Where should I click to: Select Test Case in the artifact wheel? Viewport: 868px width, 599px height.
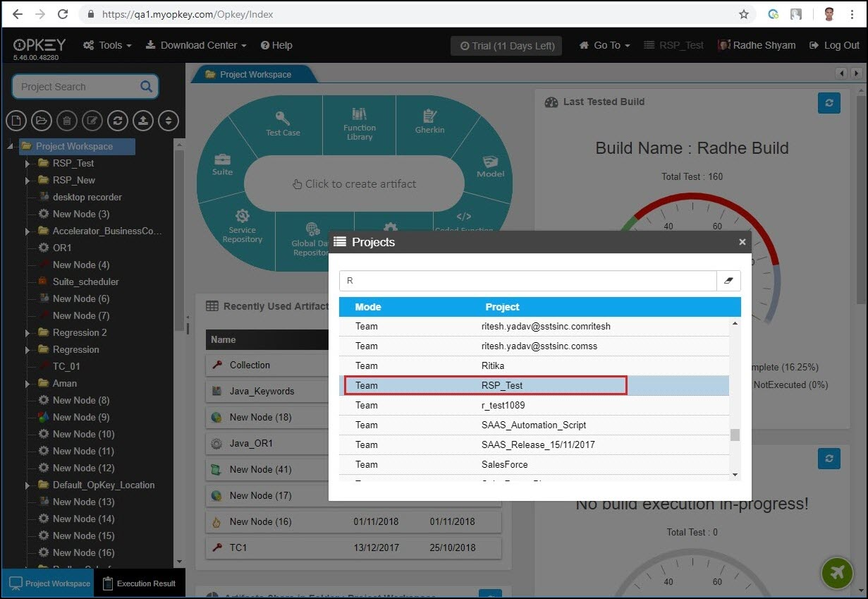pos(283,123)
